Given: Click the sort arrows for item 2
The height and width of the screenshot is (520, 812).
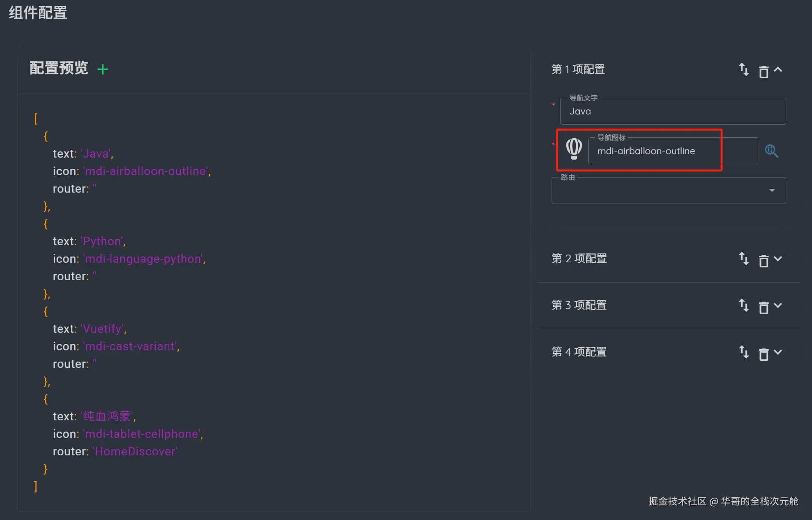Looking at the screenshot, I should click(743, 258).
